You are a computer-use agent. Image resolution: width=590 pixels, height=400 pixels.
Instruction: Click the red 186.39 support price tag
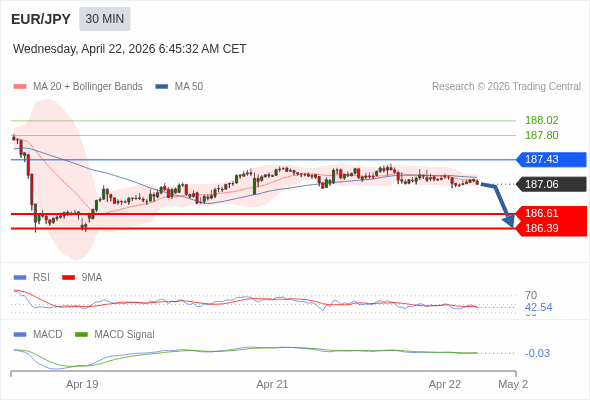tap(551, 228)
